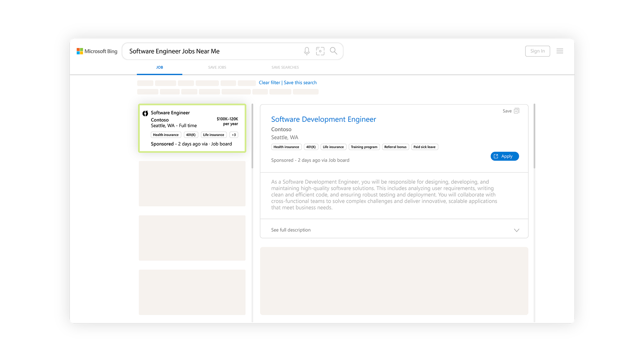Screen dimensions: 644x362
Task: Open Software Development Engineer title link
Action: [x=323, y=119]
